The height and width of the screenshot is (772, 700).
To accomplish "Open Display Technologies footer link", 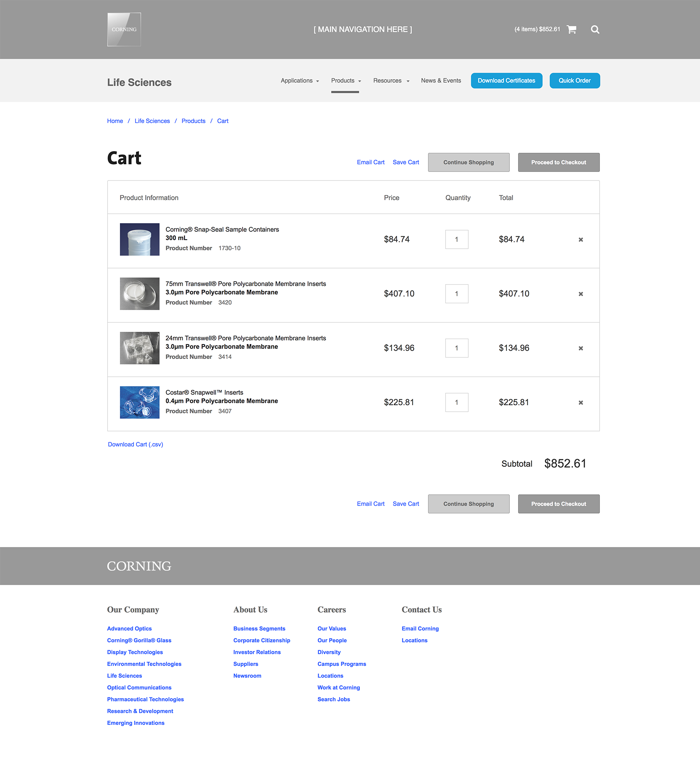I will click(135, 652).
